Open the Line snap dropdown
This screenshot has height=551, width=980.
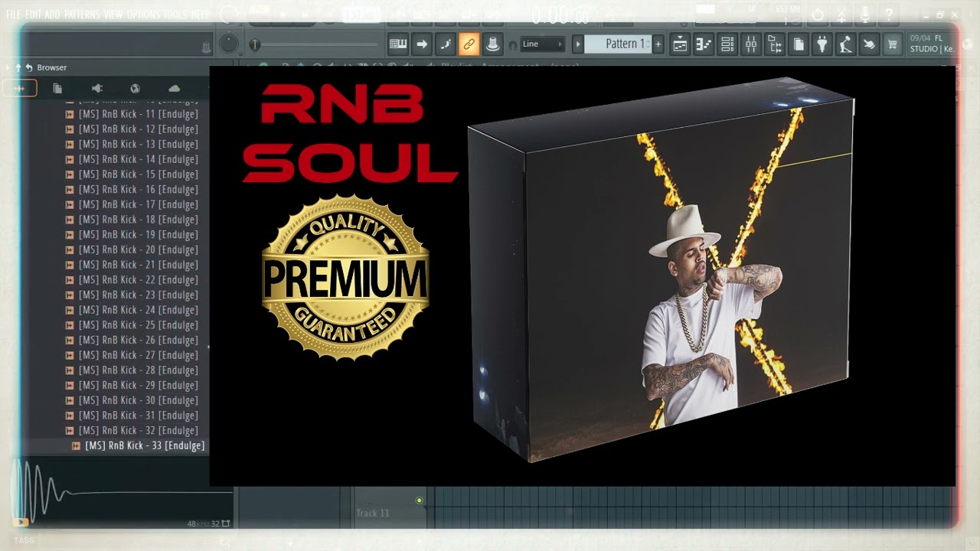543,44
